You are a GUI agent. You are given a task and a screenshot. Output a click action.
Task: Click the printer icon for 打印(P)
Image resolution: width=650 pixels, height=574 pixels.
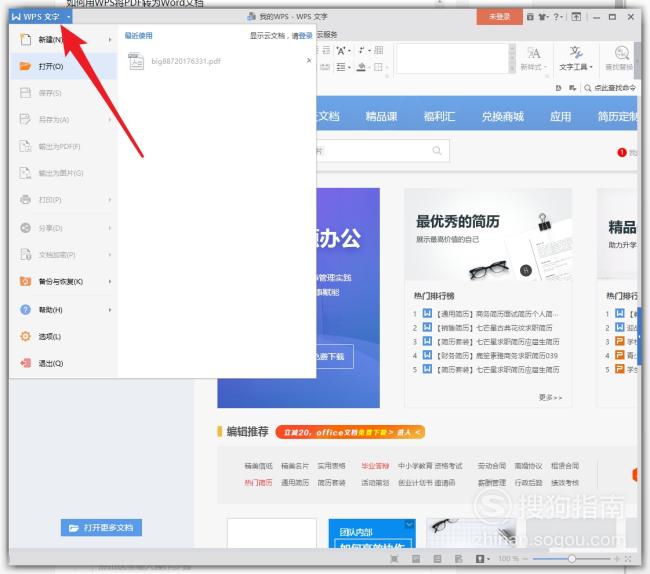click(25, 200)
